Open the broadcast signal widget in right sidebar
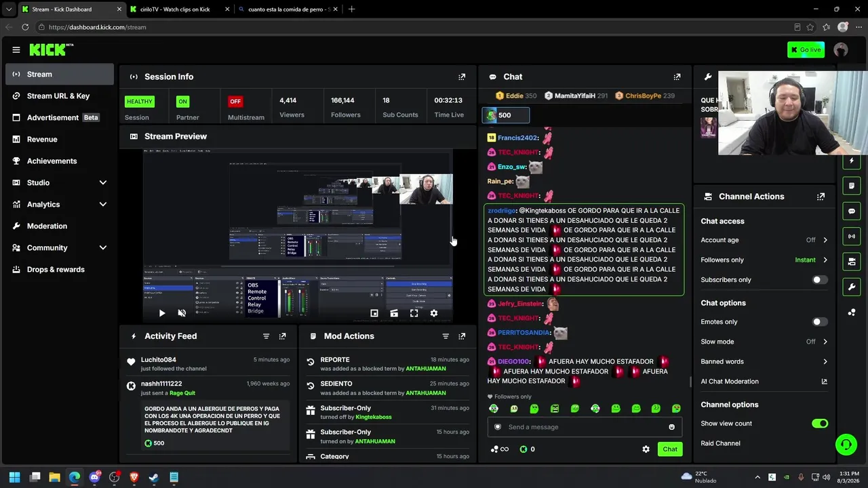The image size is (868, 488). (852, 236)
